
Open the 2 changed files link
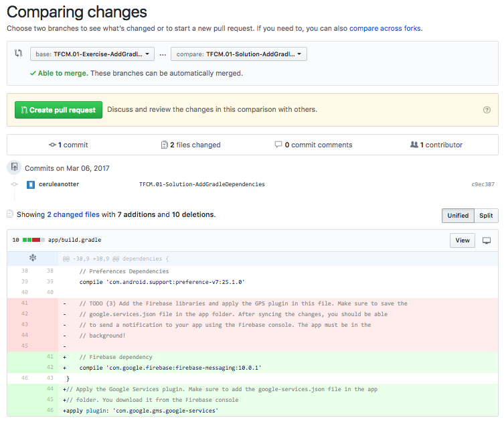coord(73,214)
